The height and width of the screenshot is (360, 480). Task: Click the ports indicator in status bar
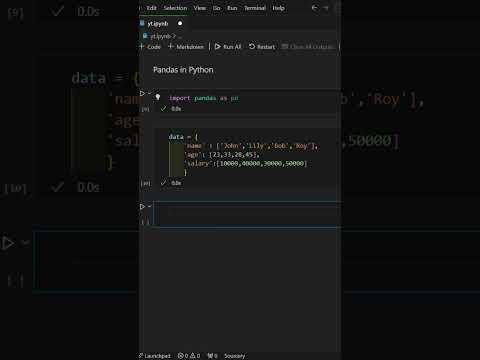pos(212,356)
